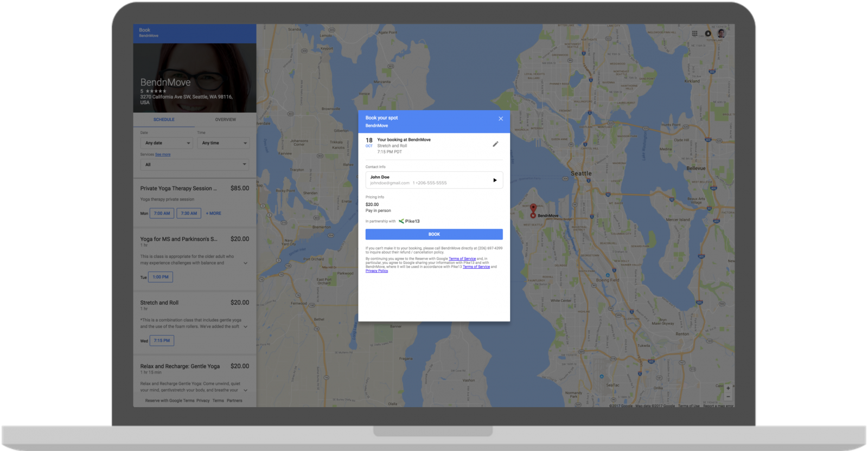Expand John Doe contact info arrow
The width and height of the screenshot is (868, 451).
point(495,180)
